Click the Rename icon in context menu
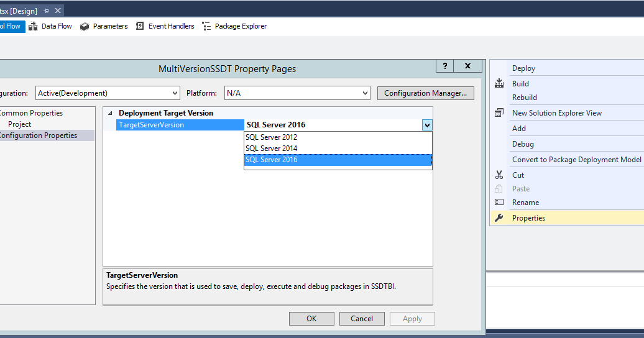 [499, 202]
